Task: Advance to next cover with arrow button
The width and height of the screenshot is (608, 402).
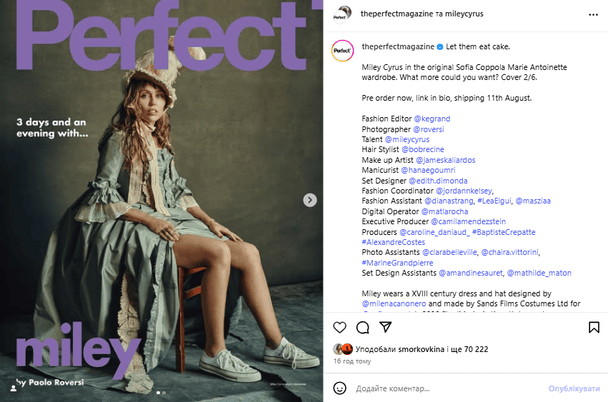Action: [x=309, y=200]
